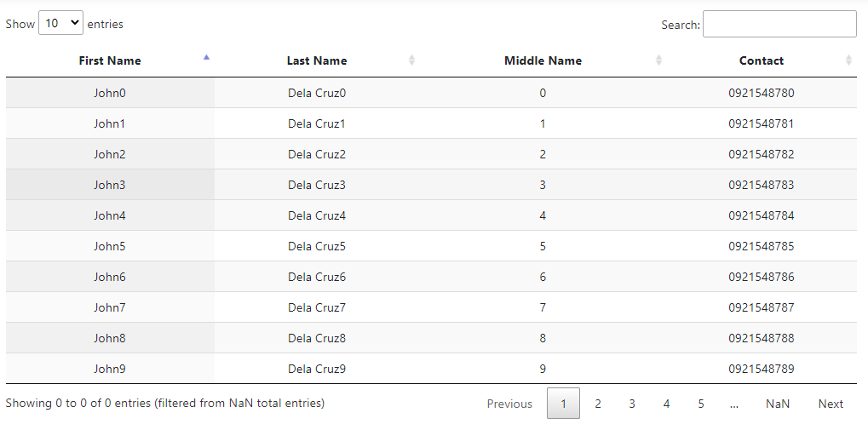868x430 pixels.
Task: Sort by the Last Name column header
Action: point(317,61)
